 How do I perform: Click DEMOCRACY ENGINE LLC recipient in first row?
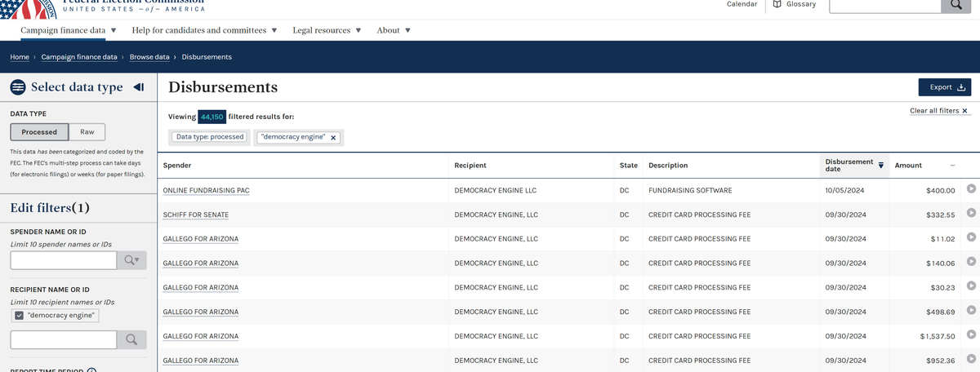click(x=495, y=190)
